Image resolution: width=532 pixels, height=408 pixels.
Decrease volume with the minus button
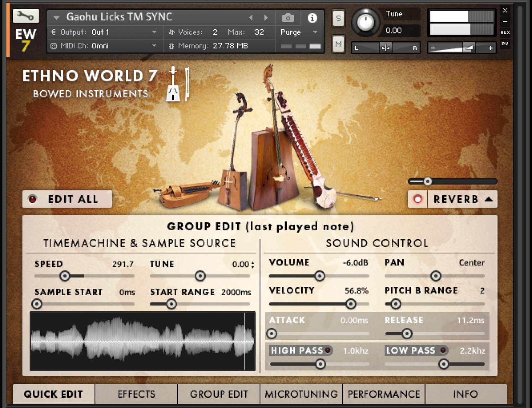pyautogui.click(x=433, y=48)
